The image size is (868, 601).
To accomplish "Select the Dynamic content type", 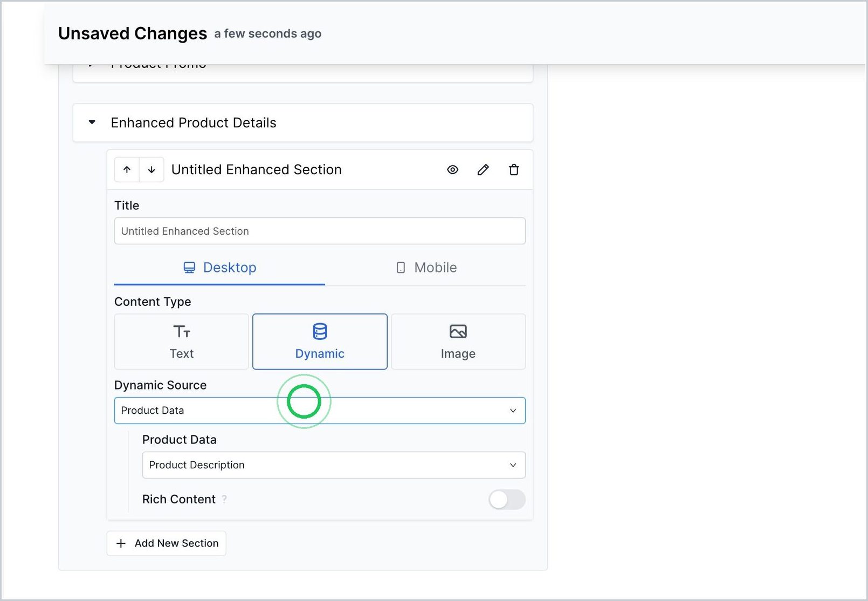I will (x=320, y=342).
